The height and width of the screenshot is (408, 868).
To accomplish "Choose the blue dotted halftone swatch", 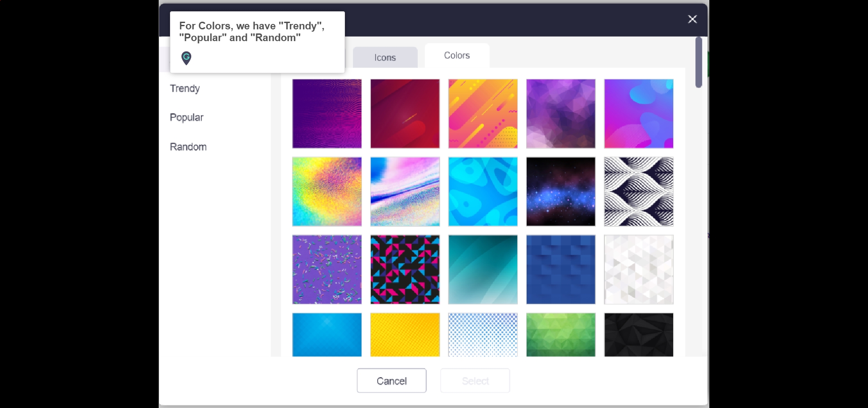I will pos(483,335).
